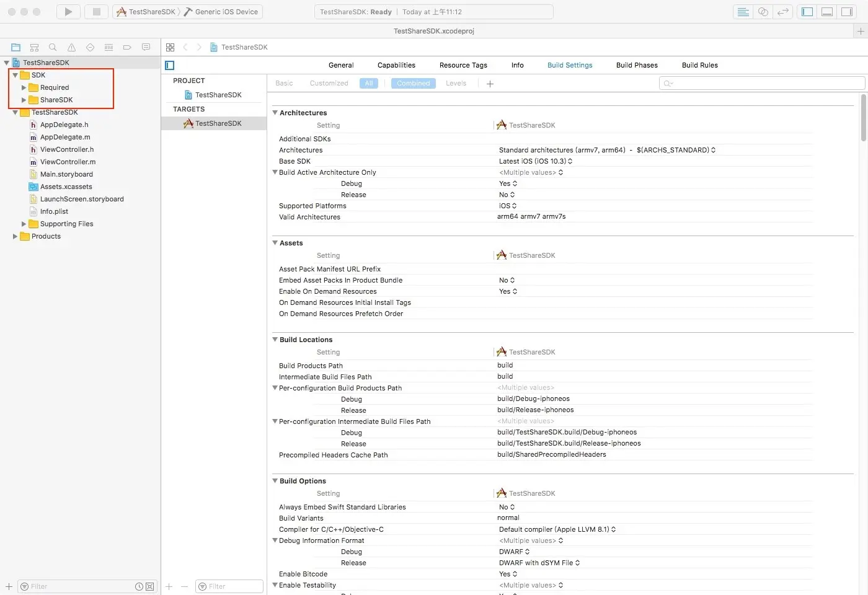Toggle the Navigator pane visibility

(x=807, y=12)
